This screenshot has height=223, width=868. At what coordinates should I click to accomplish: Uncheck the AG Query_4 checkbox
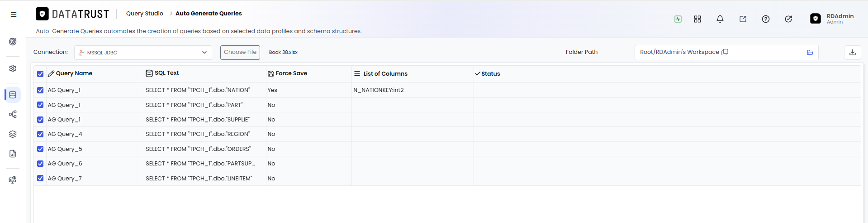coord(40,134)
